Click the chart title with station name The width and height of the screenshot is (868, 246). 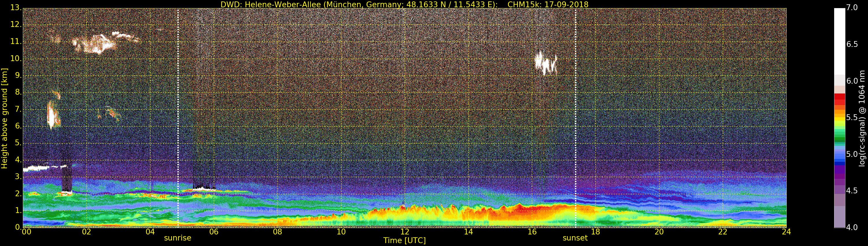click(x=404, y=4)
